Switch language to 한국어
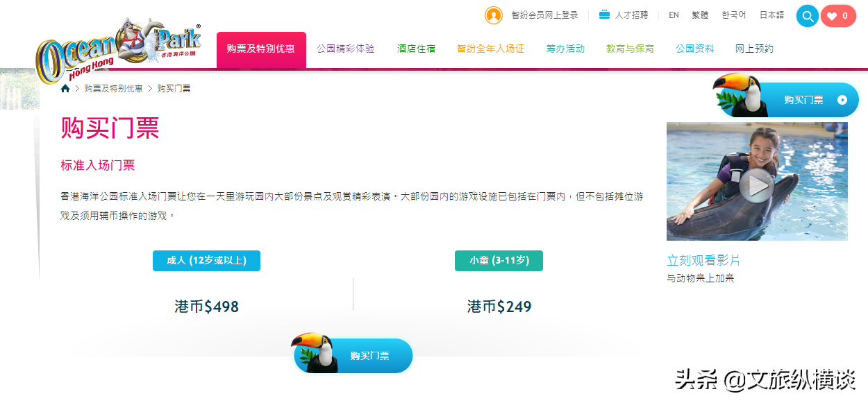Screen dimensions: 868x403 point(733,15)
